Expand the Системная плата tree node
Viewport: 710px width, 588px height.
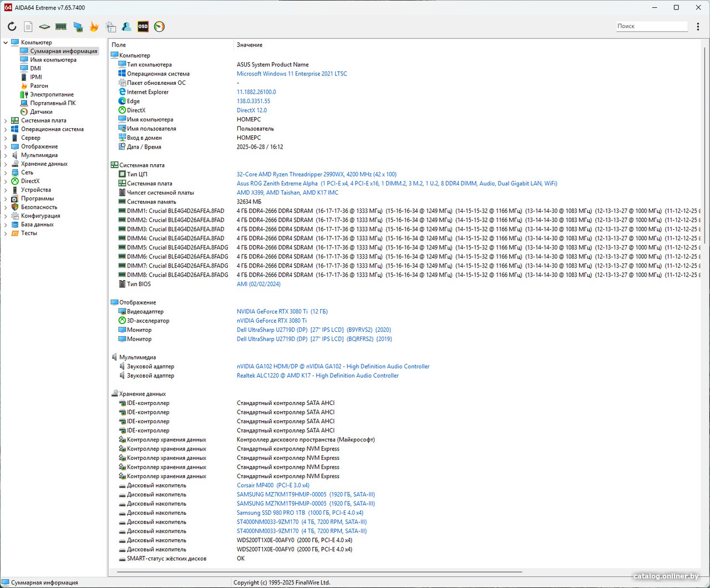[6, 121]
